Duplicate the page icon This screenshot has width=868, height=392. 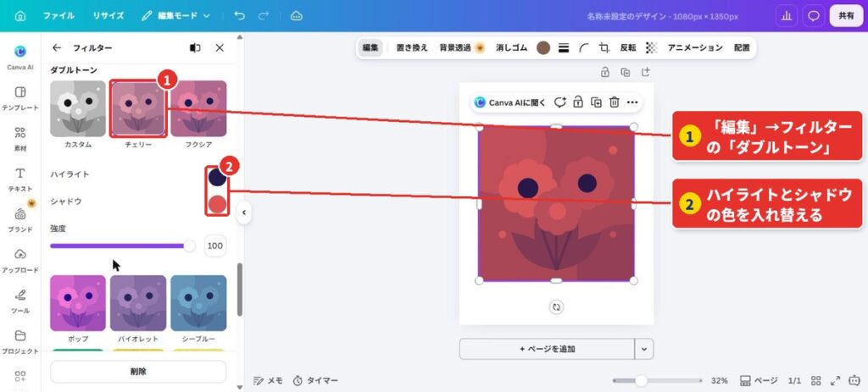625,73
